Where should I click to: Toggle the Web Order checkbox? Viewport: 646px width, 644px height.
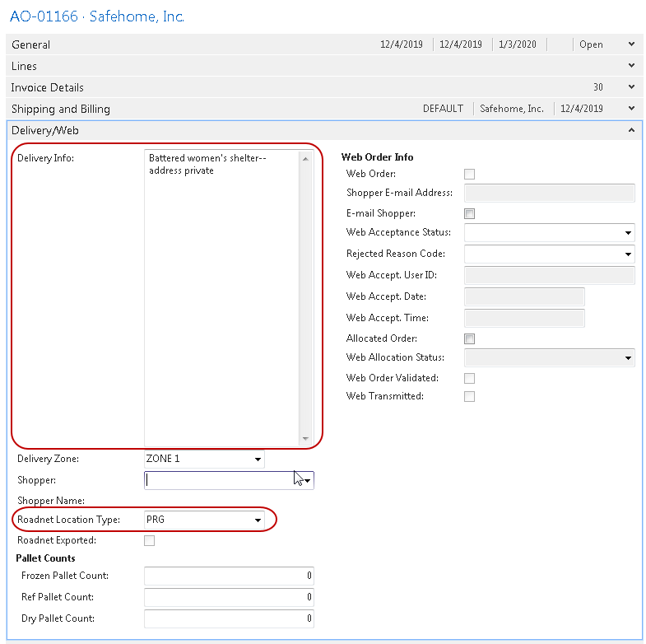click(x=470, y=174)
